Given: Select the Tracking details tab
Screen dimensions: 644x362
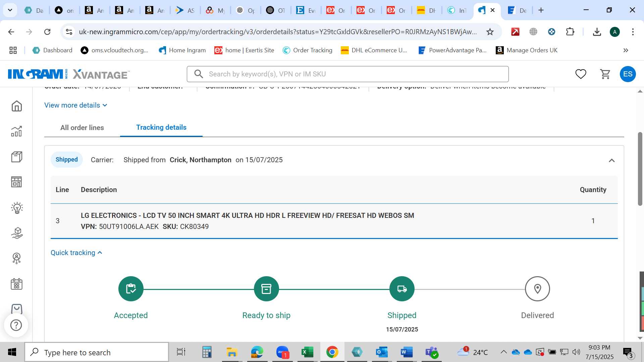Looking at the screenshot, I should [161, 127].
